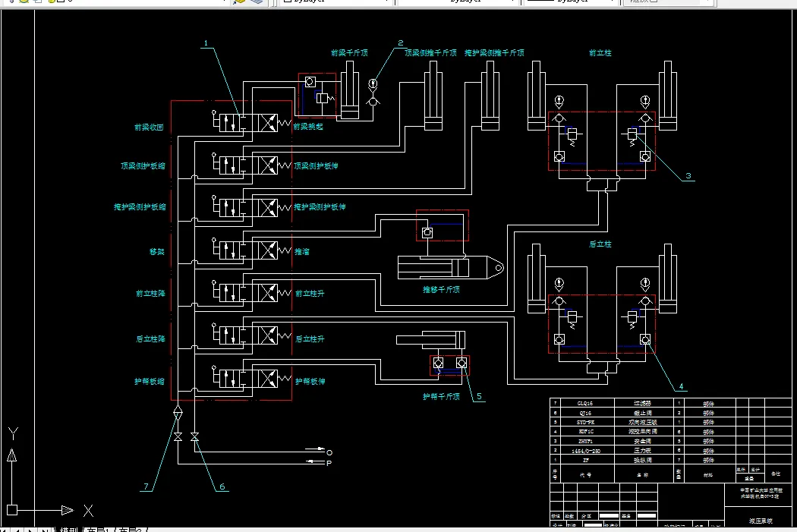Select the 前梁千斤顶 text label
Image resolution: width=797 pixels, height=532 pixels.
[349, 53]
